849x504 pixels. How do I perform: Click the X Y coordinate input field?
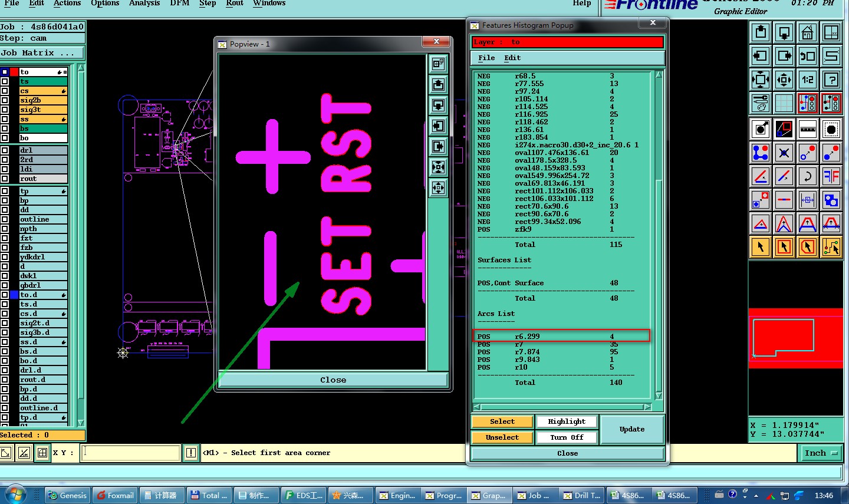click(130, 453)
